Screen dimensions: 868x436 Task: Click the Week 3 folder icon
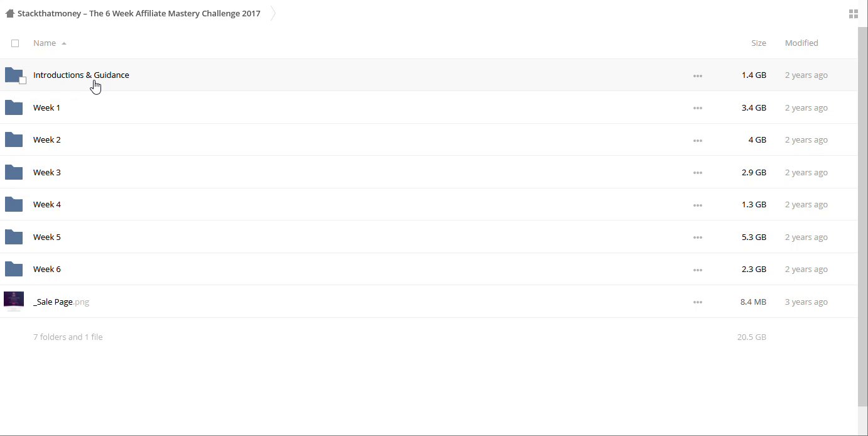14,172
